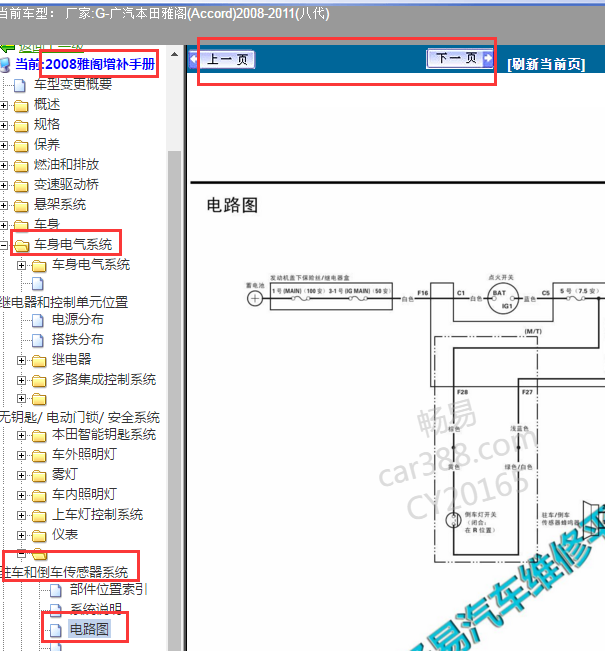Select the 电路图 tree item
This screenshot has height=651, width=605.
click(x=89, y=629)
